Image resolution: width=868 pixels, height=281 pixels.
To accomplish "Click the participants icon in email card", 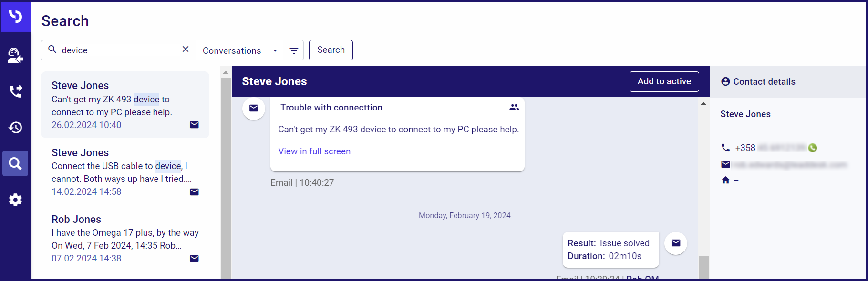I will (x=514, y=107).
